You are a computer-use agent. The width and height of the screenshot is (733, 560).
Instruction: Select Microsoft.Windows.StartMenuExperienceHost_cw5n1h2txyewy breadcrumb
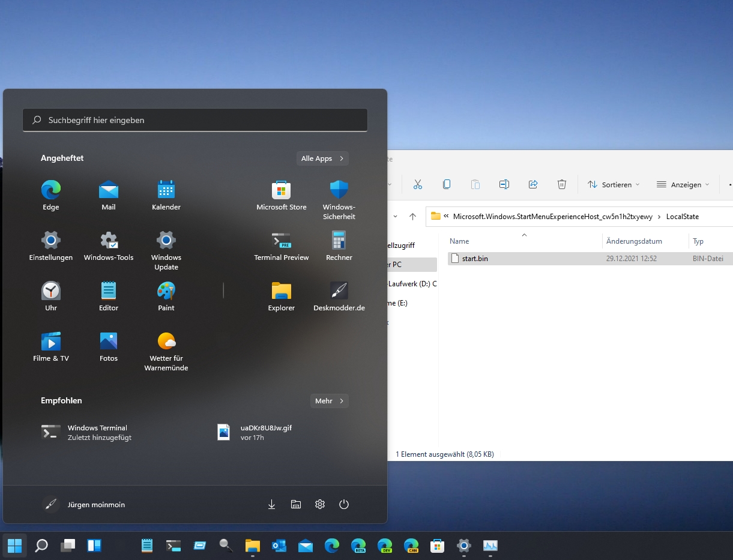(552, 217)
